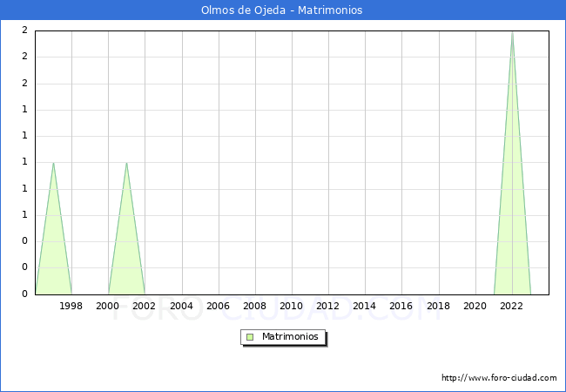Viewport: 566px width, 392px height.
Task: Click the green Matrimonios legend swatch
Action: (250, 337)
